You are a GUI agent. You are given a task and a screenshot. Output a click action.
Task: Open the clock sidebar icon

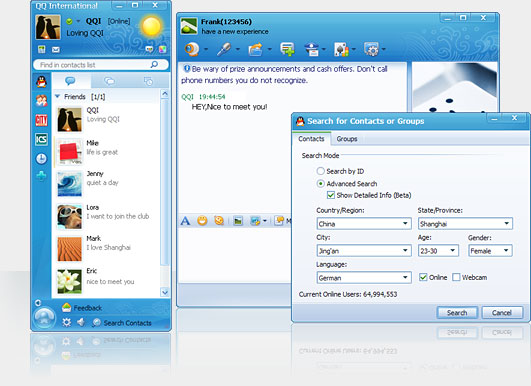point(41,158)
